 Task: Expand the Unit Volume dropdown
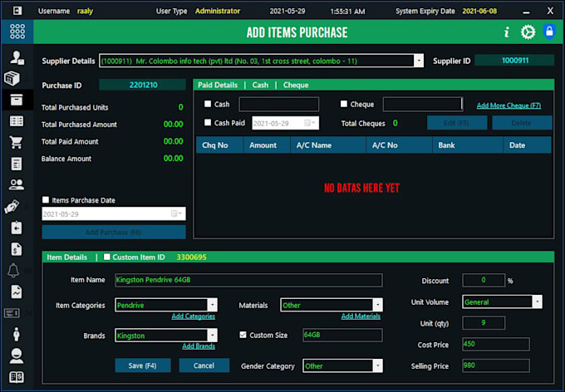pyautogui.click(x=537, y=301)
